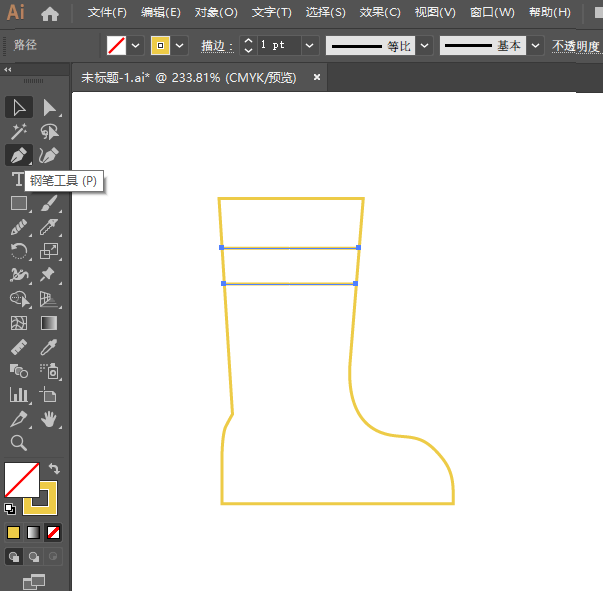Click the Home icon in the top bar

(x=50, y=14)
